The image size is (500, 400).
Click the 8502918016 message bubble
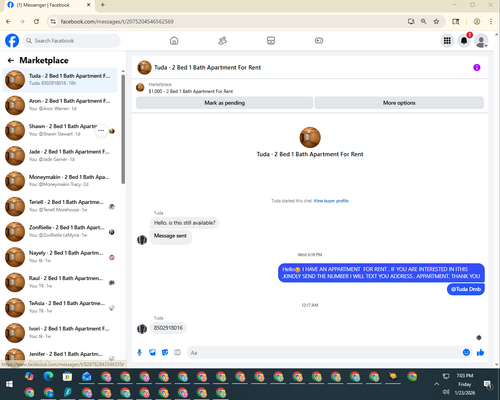[x=168, y=328]
